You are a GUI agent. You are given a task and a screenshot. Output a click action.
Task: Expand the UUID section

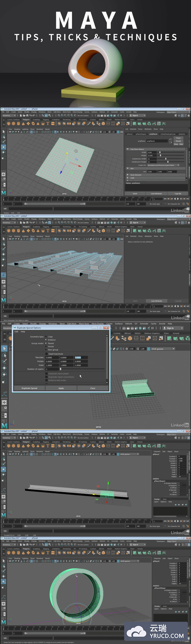coord(128,178)
